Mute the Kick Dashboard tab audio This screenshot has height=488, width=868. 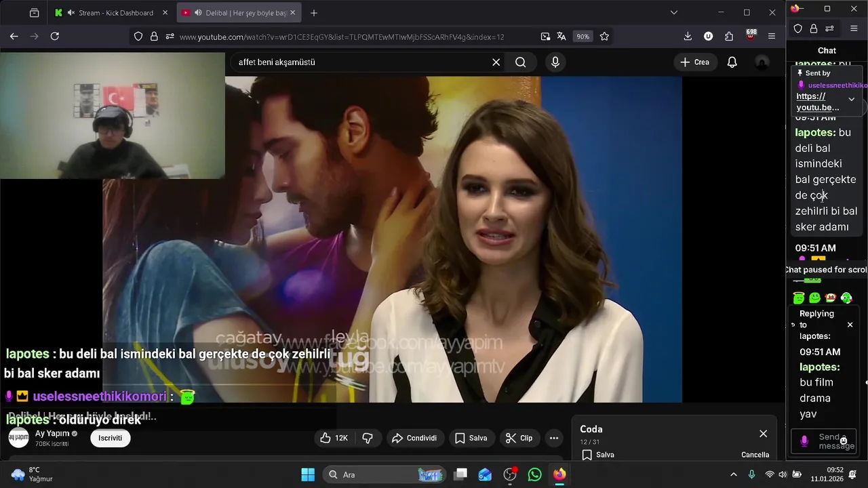pyautogui.click(x=71, y=13)
